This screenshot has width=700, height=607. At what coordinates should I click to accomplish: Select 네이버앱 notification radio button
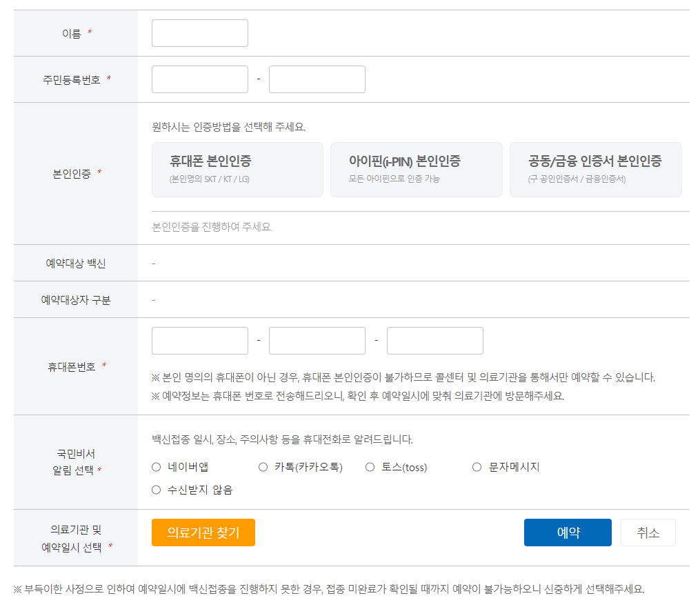[x=157, y=467]
